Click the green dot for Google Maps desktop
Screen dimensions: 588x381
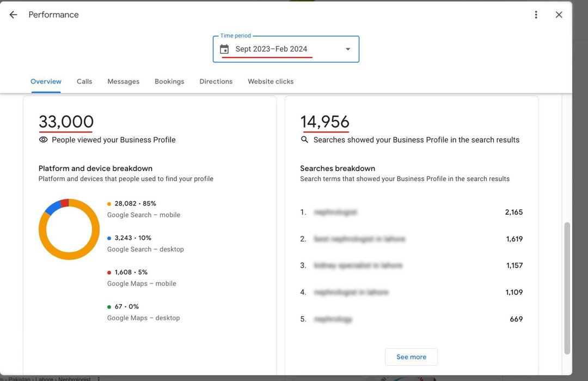point(109,307)
